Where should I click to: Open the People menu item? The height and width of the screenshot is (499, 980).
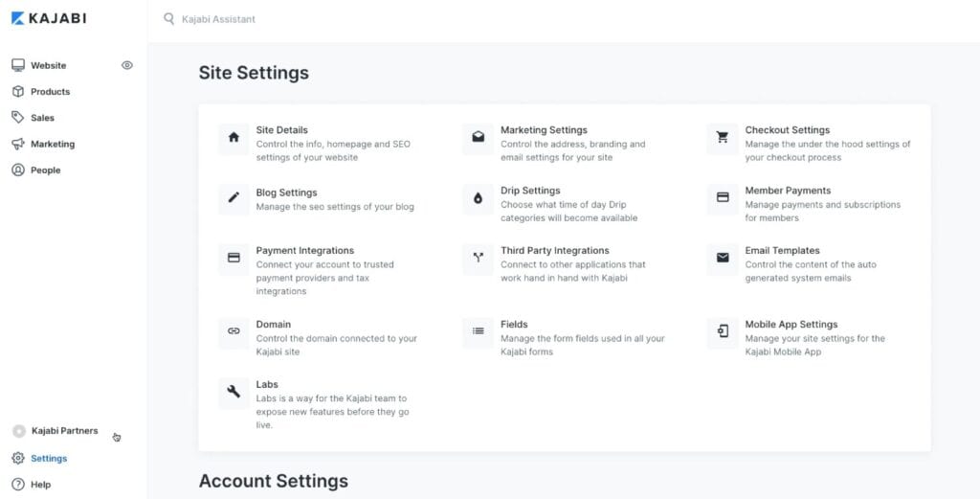[x=46, y=170]
